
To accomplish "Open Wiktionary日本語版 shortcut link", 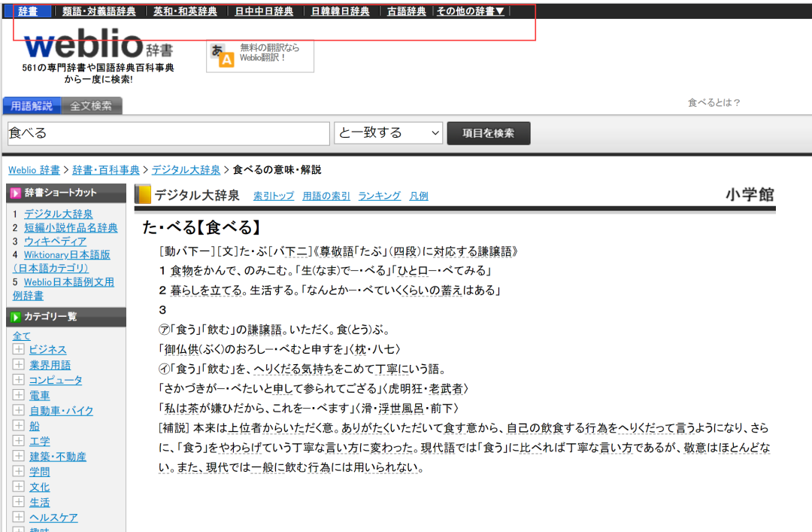I will tap(67, 254).
